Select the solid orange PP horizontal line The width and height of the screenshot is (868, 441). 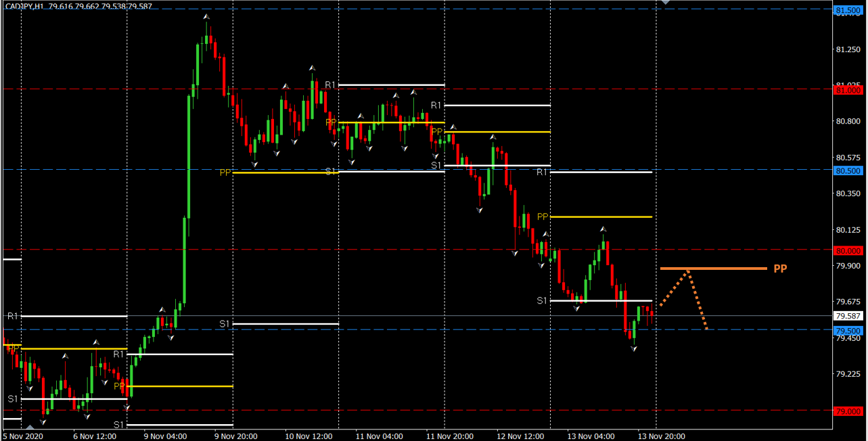(714, 269)
